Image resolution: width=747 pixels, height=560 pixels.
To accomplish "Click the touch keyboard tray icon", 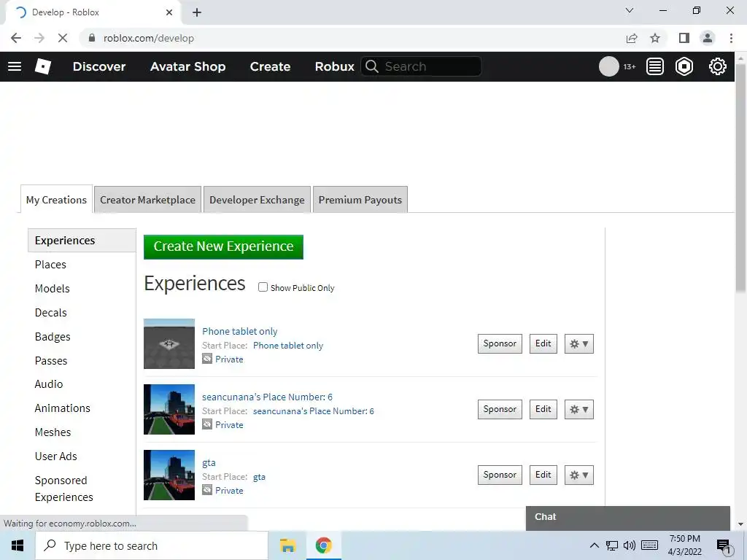I will click(x=649, y=545).
